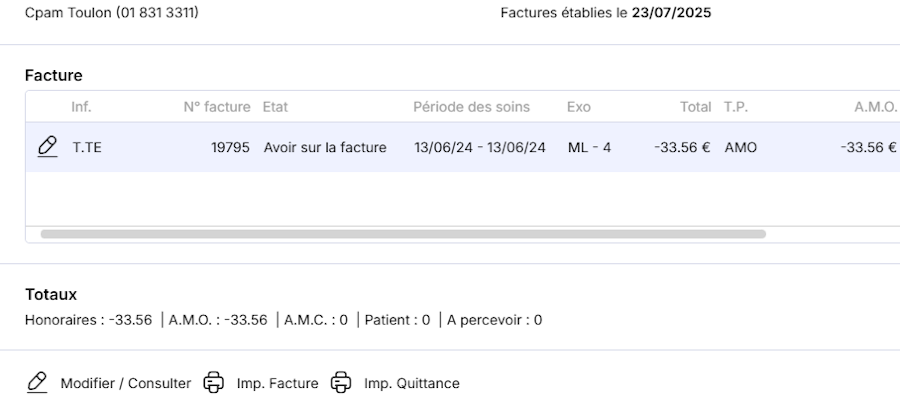Open Modifier / Consulter

[x=125, y=383]
